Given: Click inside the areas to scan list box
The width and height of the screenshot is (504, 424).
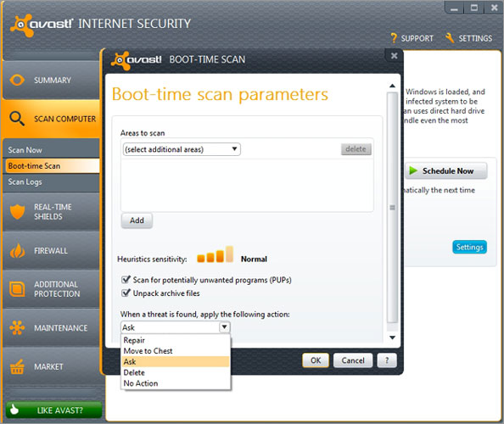Looking at the screenshot, I should pos(247,185).
